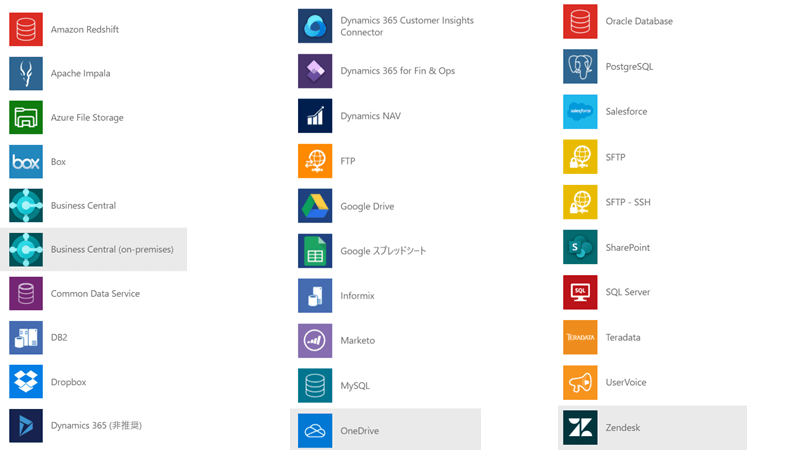Choose the 'Dynamics 365 for Fin & Ops' text
Viewport: 800px width, 450px height.
point(398,71)
